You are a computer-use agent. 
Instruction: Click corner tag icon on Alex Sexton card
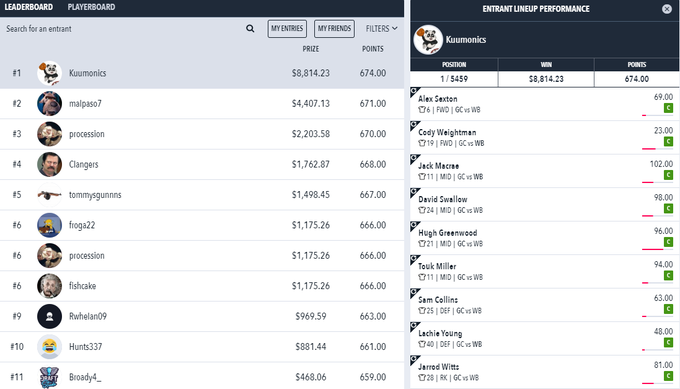point(415,92)
